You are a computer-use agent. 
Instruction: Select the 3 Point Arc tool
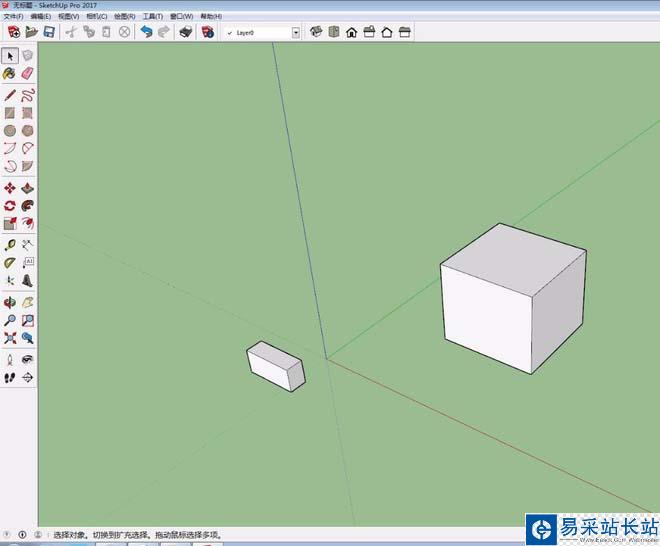pyautogui.click(x=10, y=166)
